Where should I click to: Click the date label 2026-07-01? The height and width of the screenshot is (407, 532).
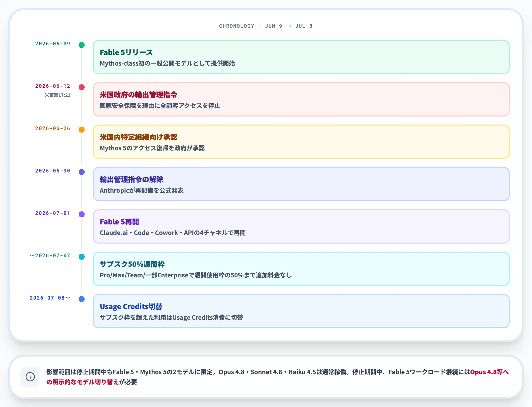tap(53, 213)
